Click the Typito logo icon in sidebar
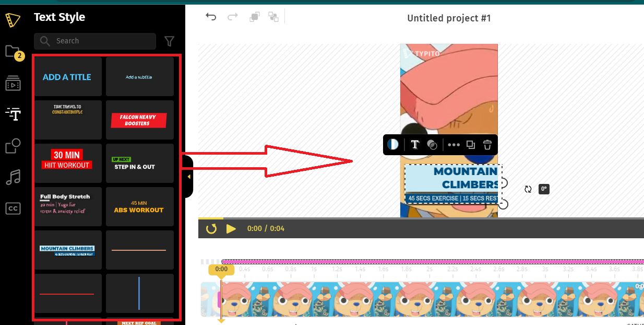Image resolution: width=644 pixels, height=325 pixels. (x=13, y=20)
